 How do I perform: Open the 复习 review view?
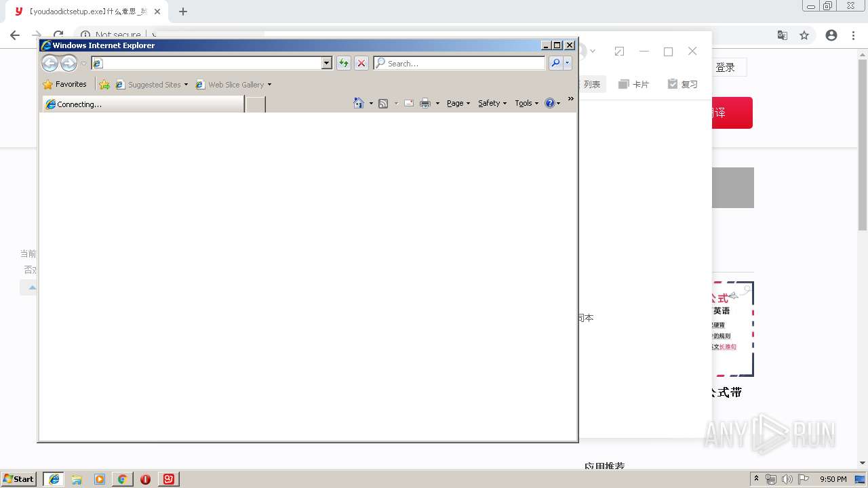683,84
